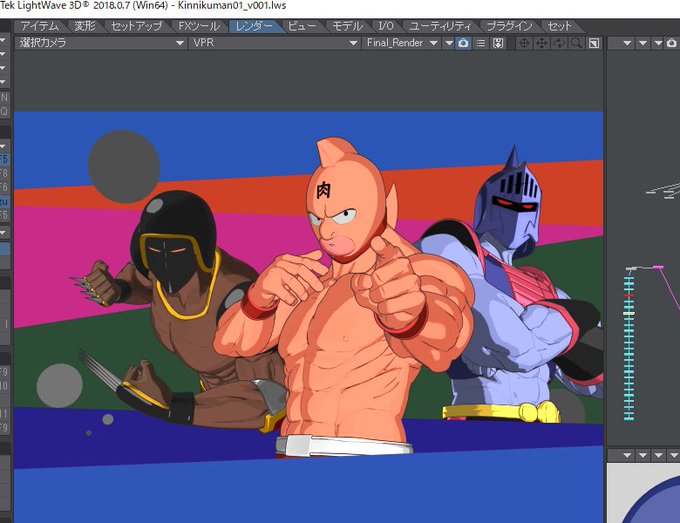Open the viewport options list icon
The image size is (680, 523).
pyautogui.click(x=481, y=43)
